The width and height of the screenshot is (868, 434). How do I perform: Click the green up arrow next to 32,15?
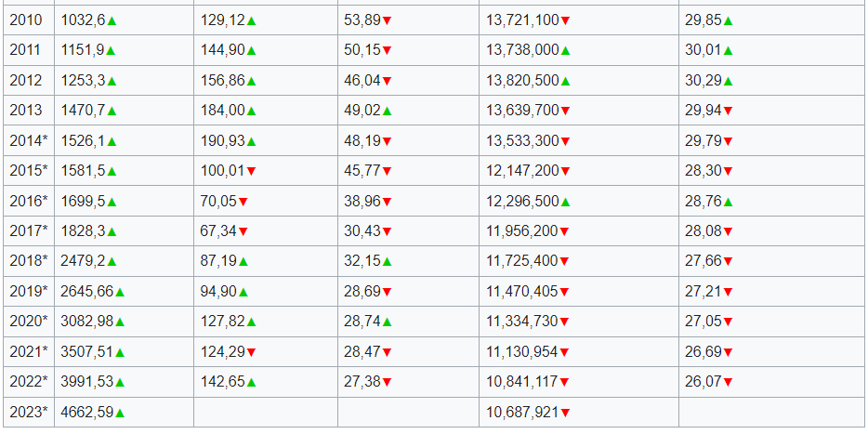[387, 262]
